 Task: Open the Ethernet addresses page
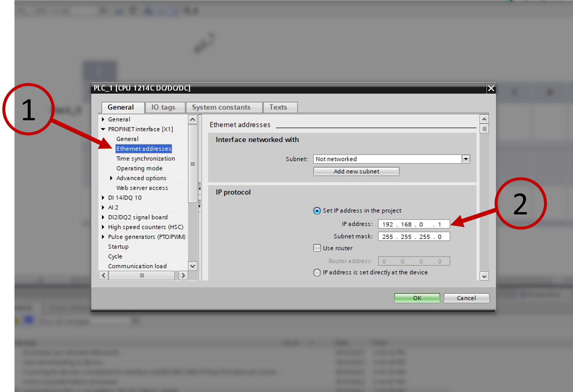click(x=143, y=149)
